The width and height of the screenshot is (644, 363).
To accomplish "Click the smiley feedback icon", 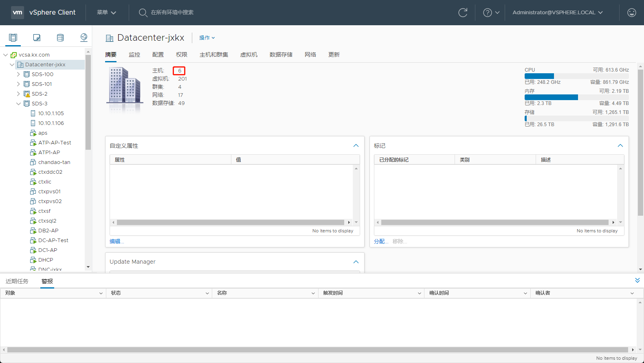I will (631, 13).
